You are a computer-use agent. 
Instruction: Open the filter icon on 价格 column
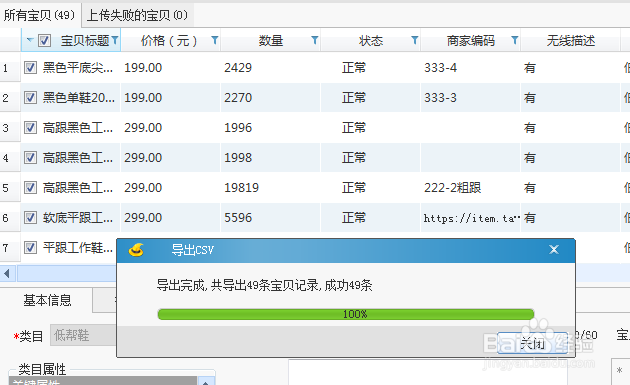tap(215, 40)
